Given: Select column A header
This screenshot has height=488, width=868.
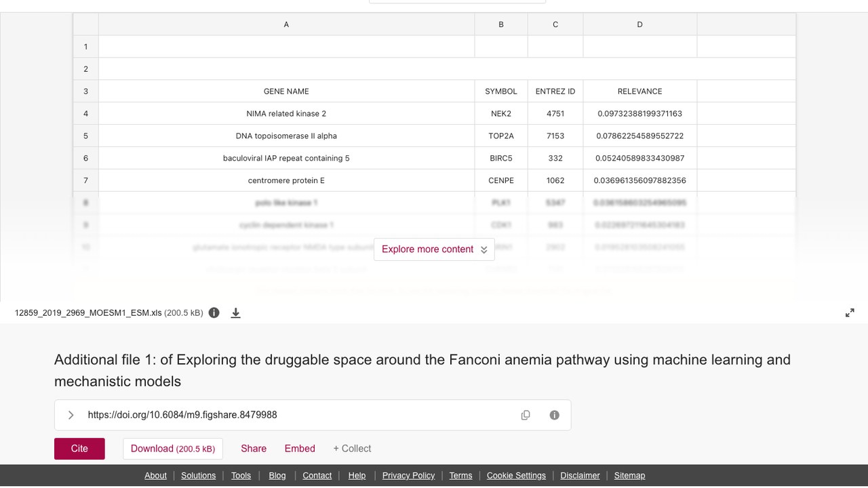Looking at the screenshot, I should pos(286,24).
